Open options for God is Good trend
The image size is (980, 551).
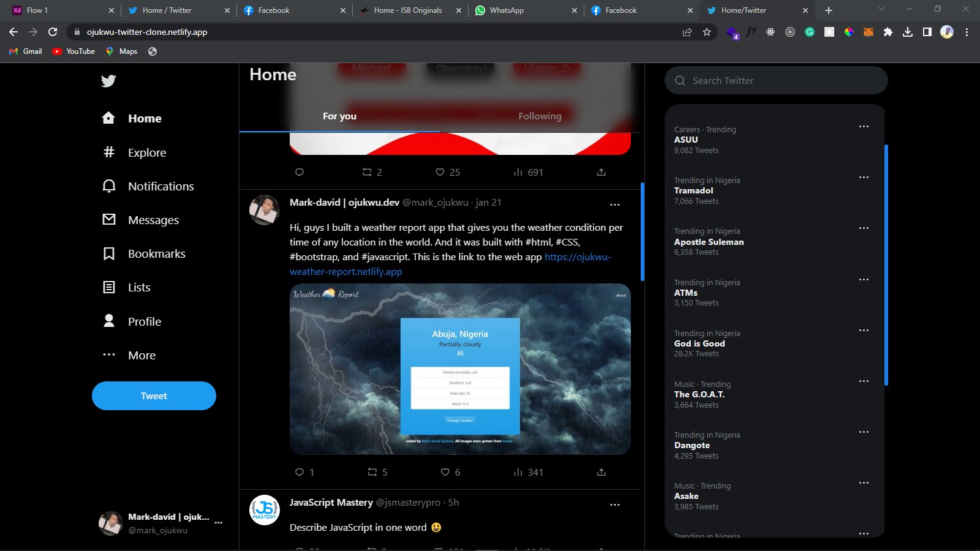[864, 330]
